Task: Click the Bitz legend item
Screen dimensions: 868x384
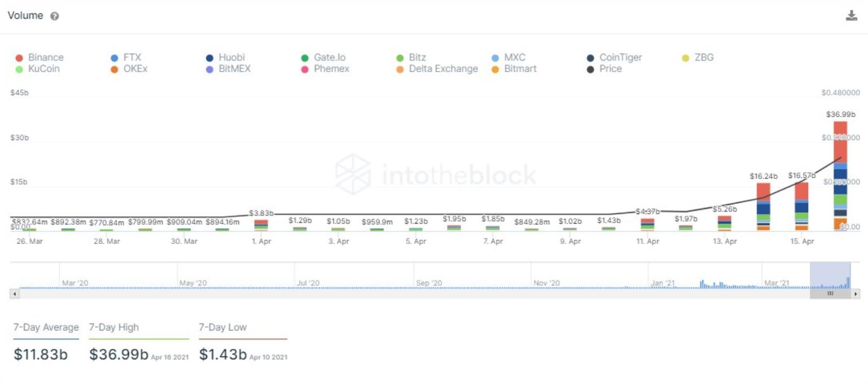Action: tap(411, 58)
